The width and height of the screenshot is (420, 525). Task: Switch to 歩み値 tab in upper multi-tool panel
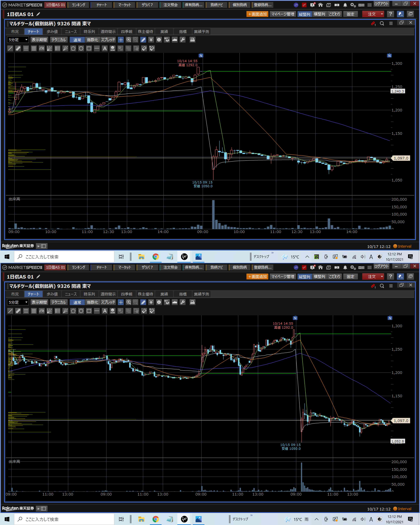(x=52, y=32)
